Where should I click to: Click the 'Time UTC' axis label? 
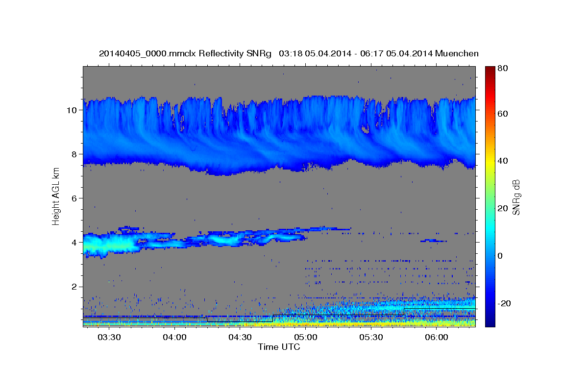[x=279, y=347]
